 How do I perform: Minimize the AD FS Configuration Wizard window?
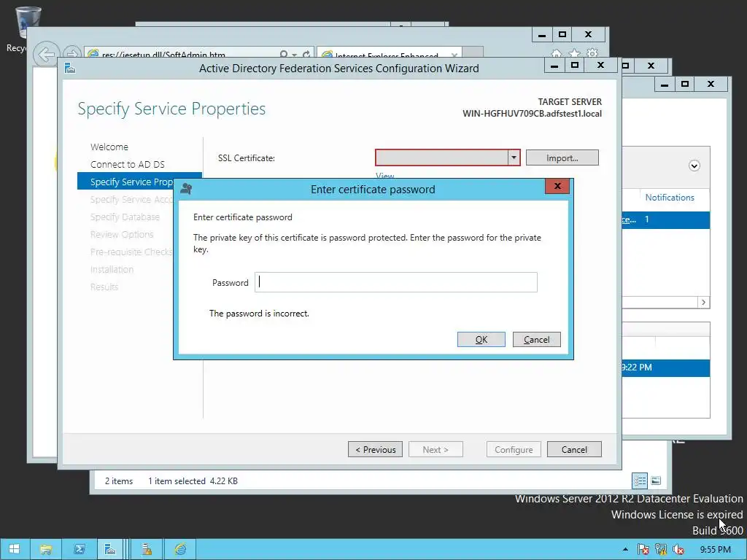[x=554, y=66]
